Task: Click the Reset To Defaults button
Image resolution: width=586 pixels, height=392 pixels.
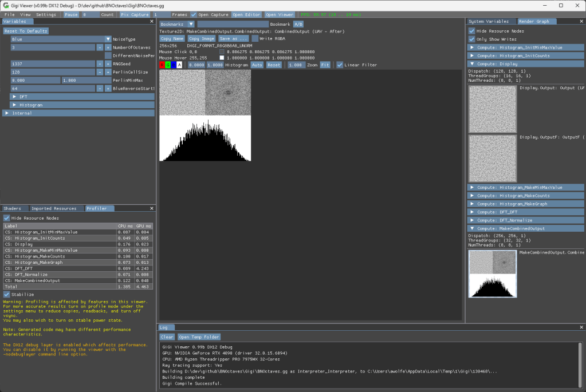Action: (x=26, y=31)
